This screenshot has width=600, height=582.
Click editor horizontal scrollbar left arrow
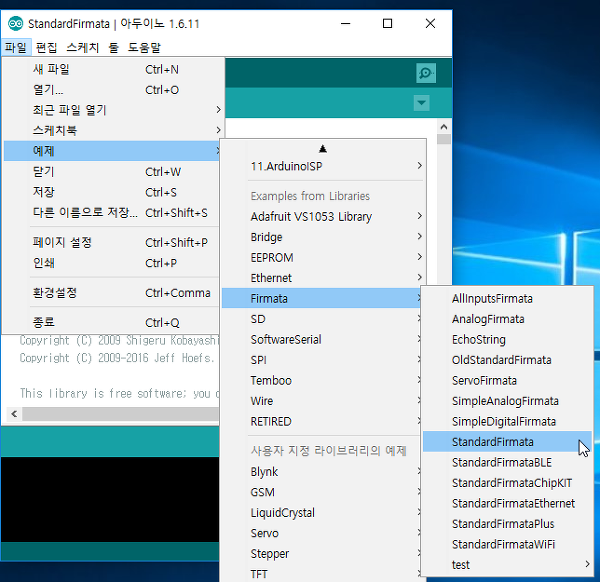point(15,414)
